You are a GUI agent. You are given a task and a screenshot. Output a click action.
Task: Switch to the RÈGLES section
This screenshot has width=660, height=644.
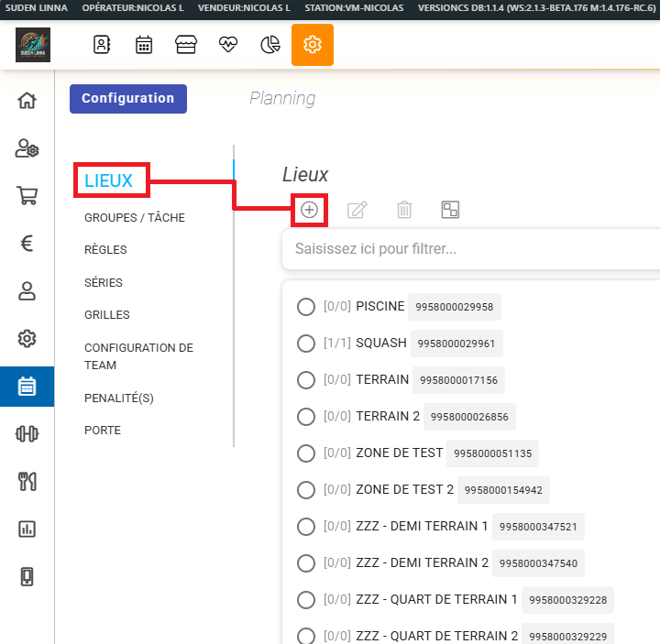pos(105,249)
